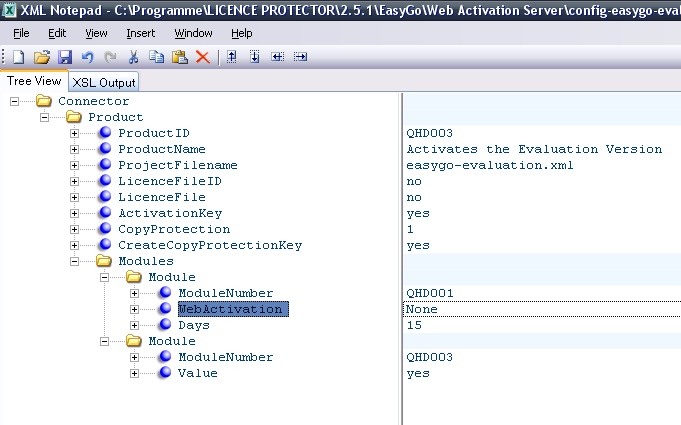
Task: Switch to the XSL Output tab
Action: (103, 82)
